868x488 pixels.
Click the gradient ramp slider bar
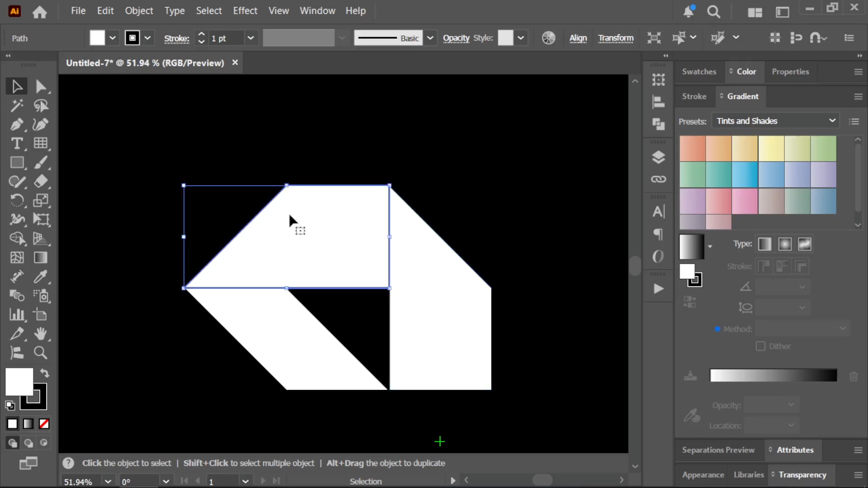[x=773, y=375]
